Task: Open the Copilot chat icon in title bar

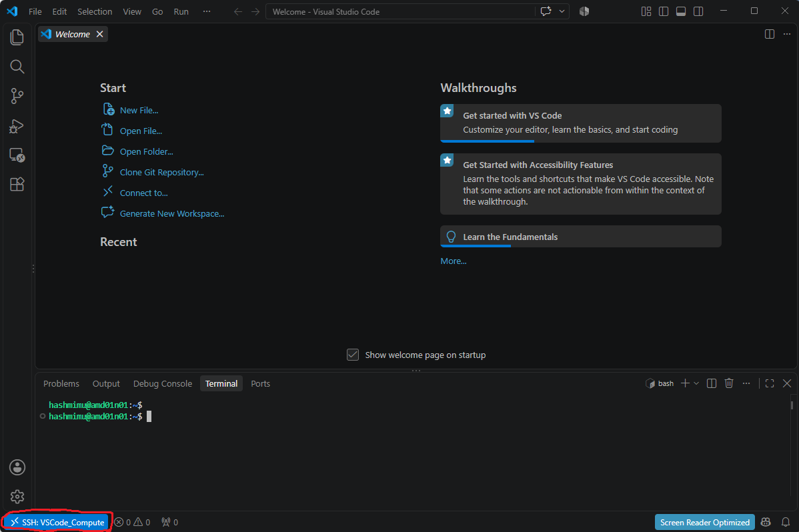Action: 546,11
